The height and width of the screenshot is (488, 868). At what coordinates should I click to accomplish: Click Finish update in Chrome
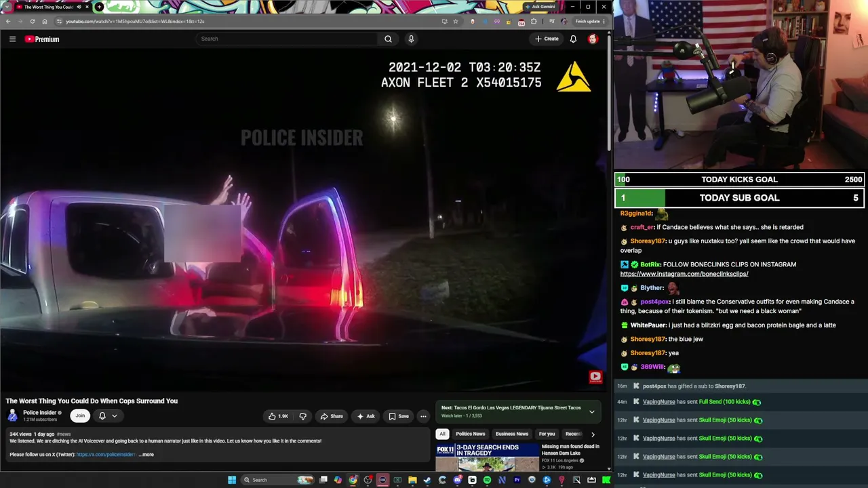point(589,21)
